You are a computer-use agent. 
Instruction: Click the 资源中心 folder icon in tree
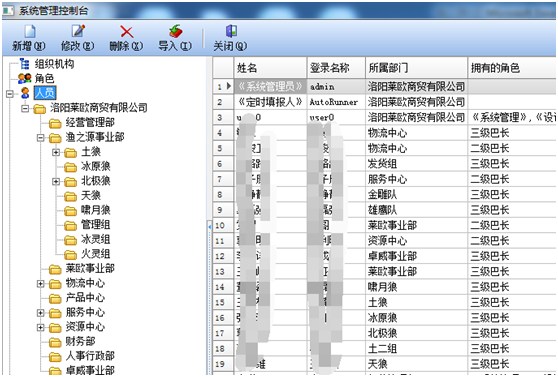coord(55,328)
